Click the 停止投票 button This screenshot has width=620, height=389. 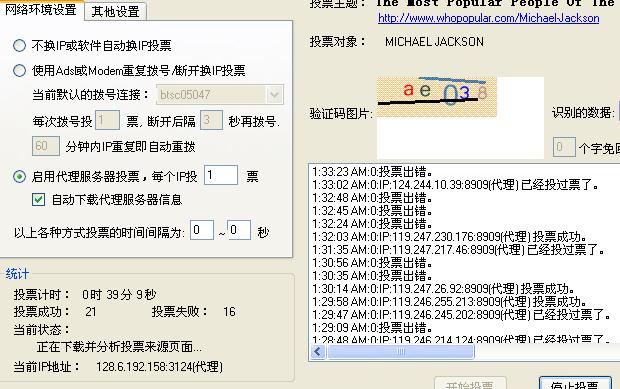click(576, 384)
